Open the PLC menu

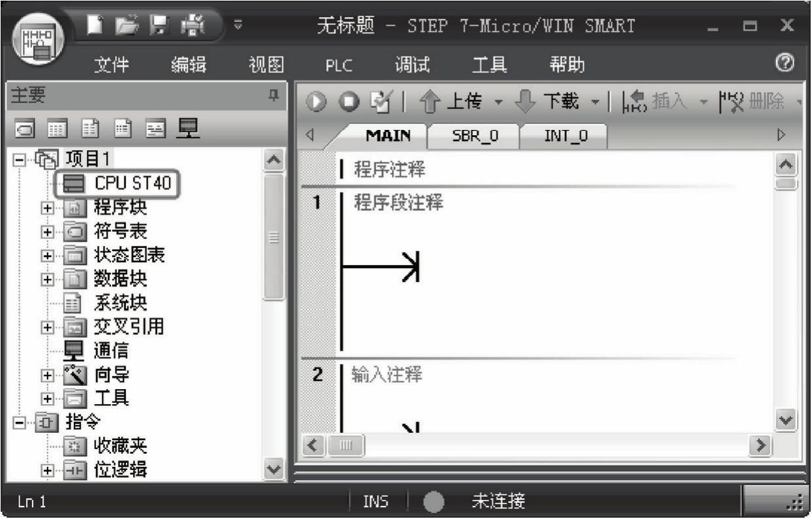coord(339,65)
